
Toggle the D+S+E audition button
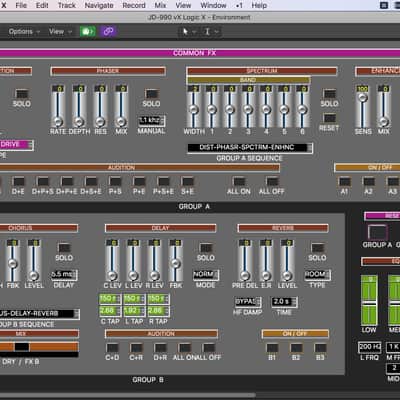point(91,181)
